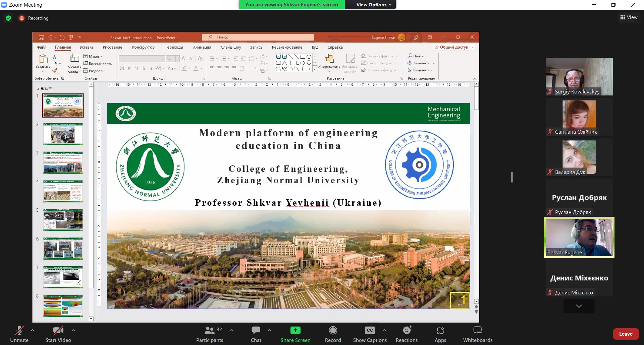Click the green encryption shield icon
This screenshot has width=644, height=345.
8,18
